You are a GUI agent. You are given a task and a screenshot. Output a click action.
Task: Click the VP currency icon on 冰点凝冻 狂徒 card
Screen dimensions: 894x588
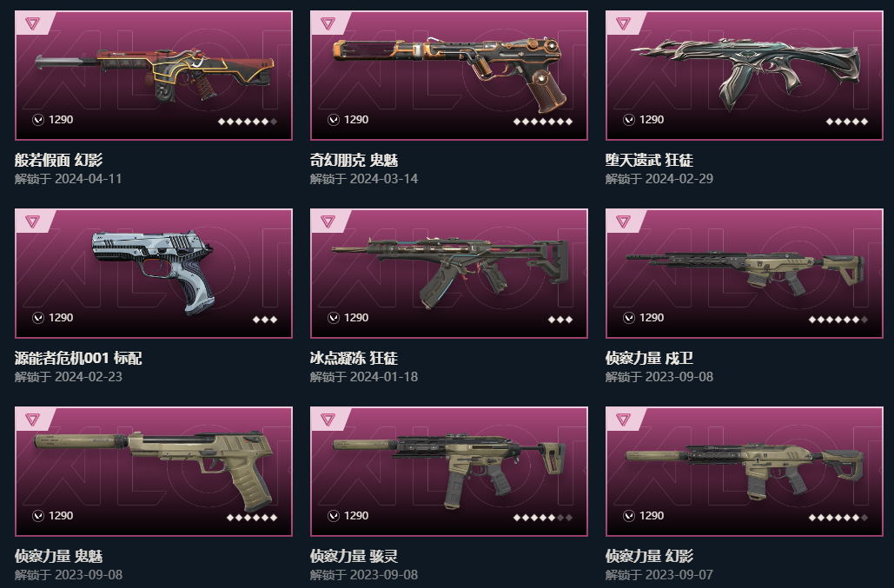pyautogui.click(x=334, y=318)
